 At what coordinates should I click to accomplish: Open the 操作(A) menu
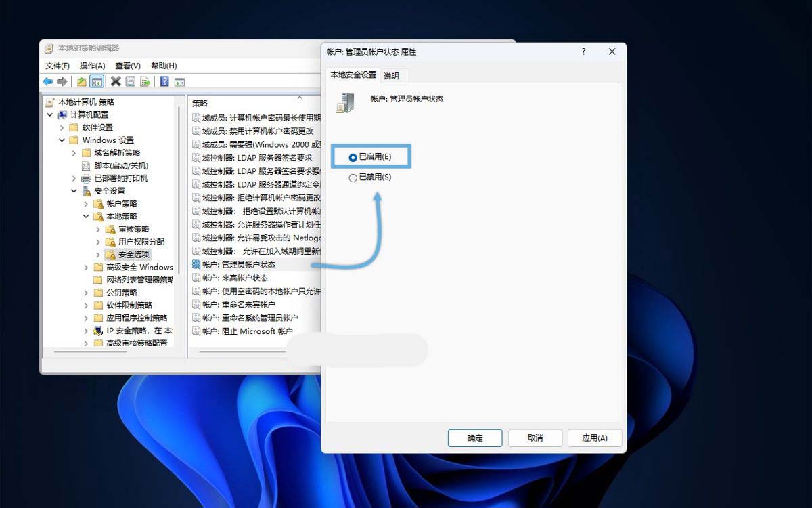[x=91, y=65]
